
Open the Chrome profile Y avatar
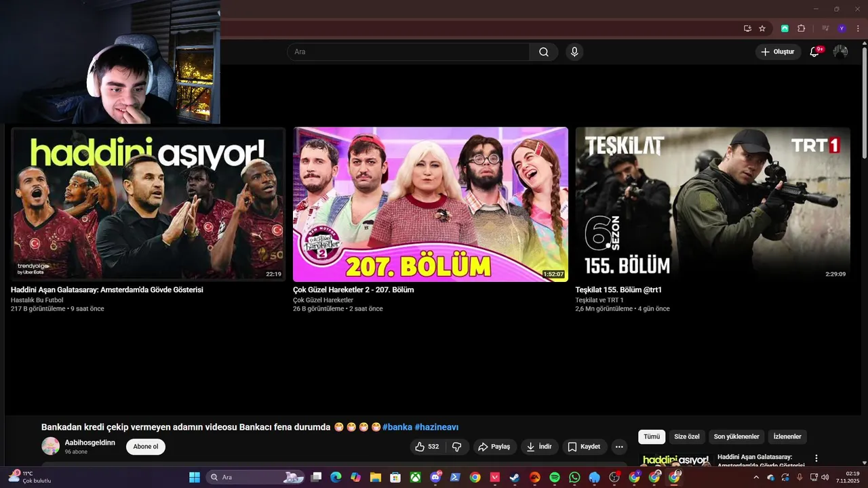pos(842,28)
